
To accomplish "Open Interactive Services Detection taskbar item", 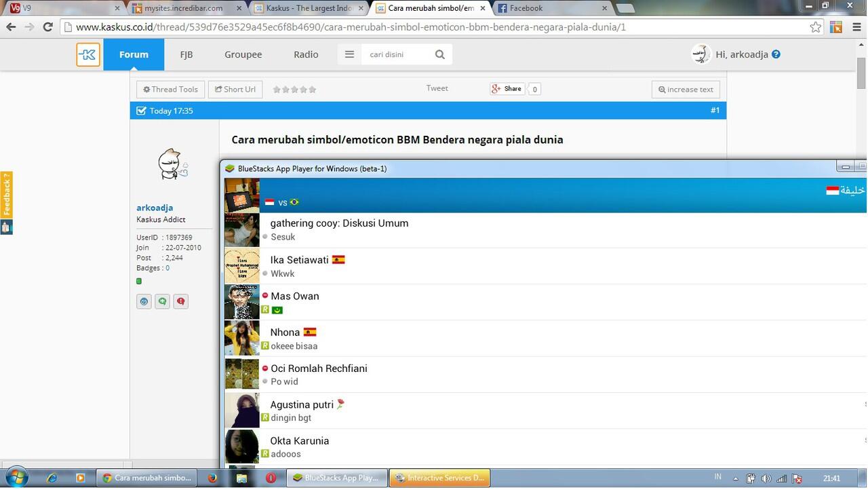I will pos(439,478).
